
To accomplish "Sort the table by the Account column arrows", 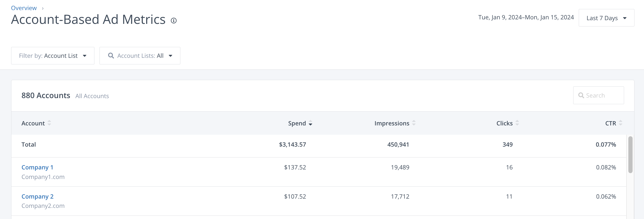I will click(x=49, y=123).
